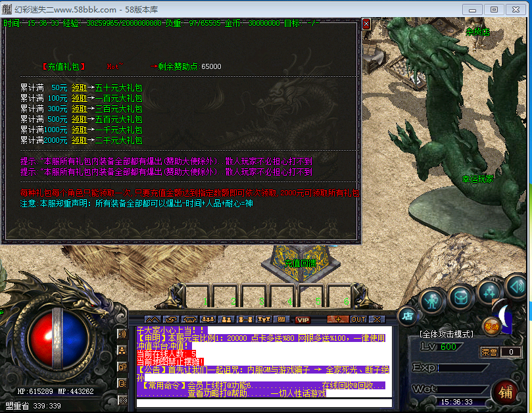Claim the 100元 gift pack (一百元大礼包)

pos(79,99)
